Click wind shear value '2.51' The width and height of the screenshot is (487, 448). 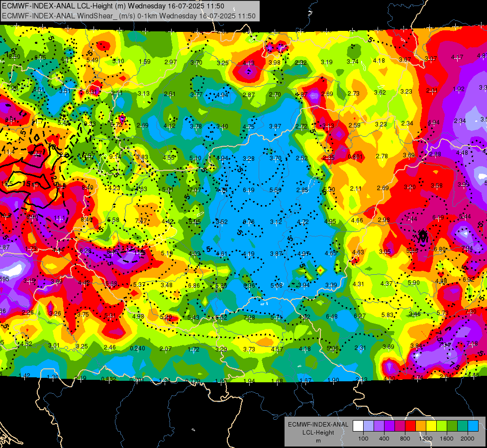tap(170, 94)
